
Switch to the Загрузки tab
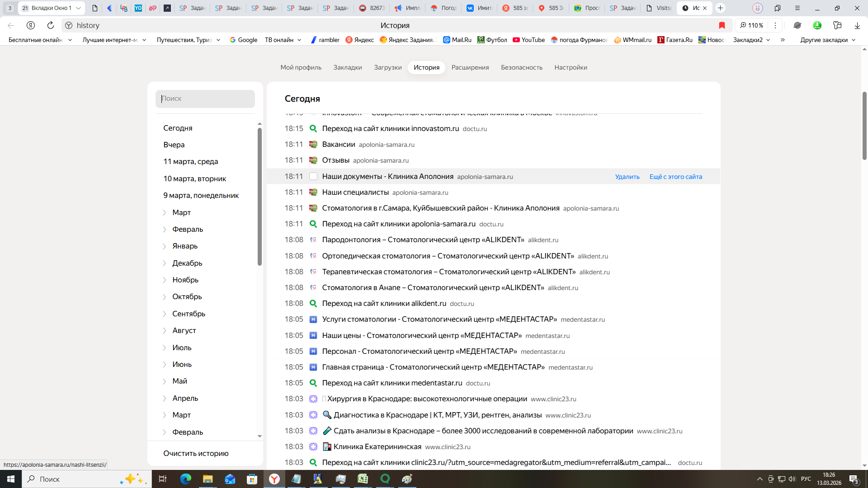tap(387, 67)
